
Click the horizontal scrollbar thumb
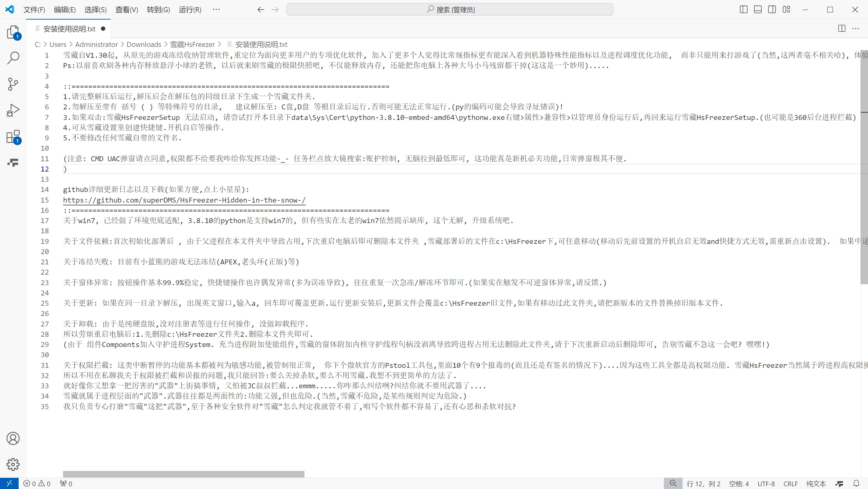184,474
